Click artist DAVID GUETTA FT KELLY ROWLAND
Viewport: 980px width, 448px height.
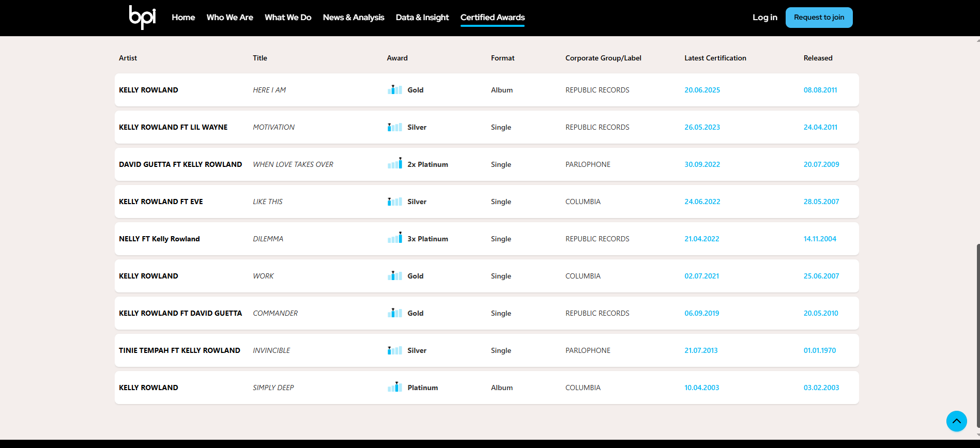[x=180, y=164]
